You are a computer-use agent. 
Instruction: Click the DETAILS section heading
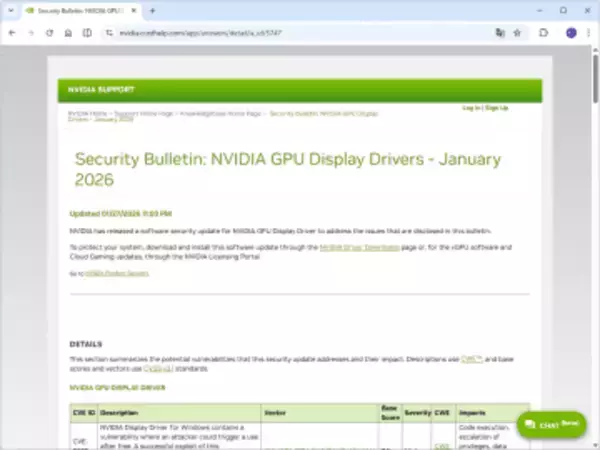(86, 344)
